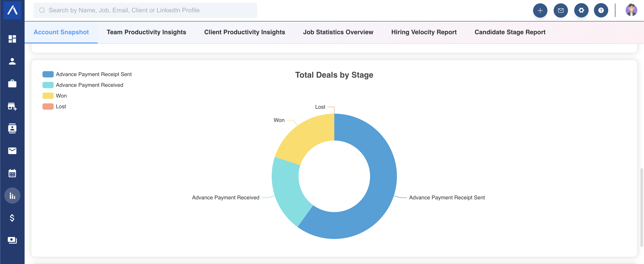Switch to Job Statistics Overview tab
The width and height of the screenshot is (644, 264).
click(x=338, y=32)
